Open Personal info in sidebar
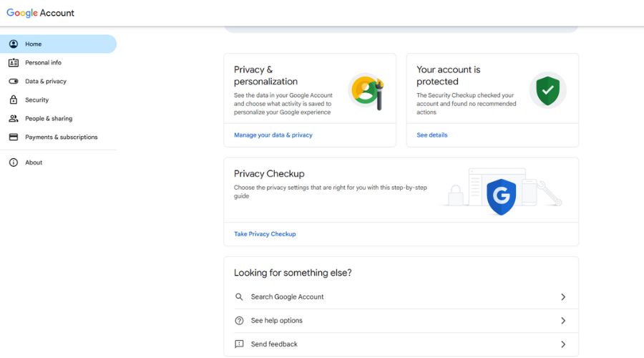This screenshot has height=358, width=644. (x=59, y=62)
